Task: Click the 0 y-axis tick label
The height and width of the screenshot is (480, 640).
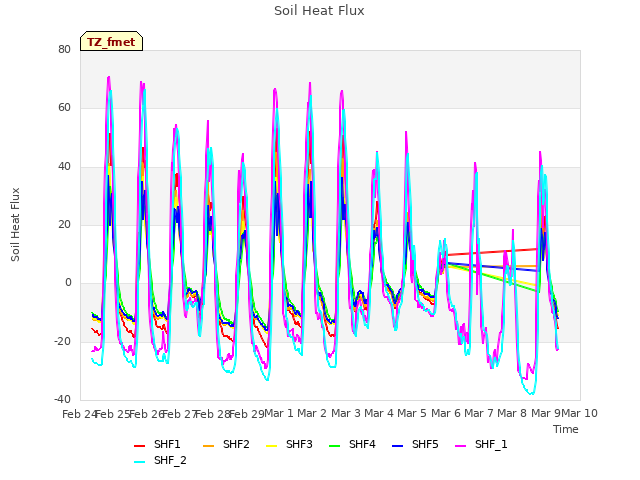Action: click(x=68, y=283)
